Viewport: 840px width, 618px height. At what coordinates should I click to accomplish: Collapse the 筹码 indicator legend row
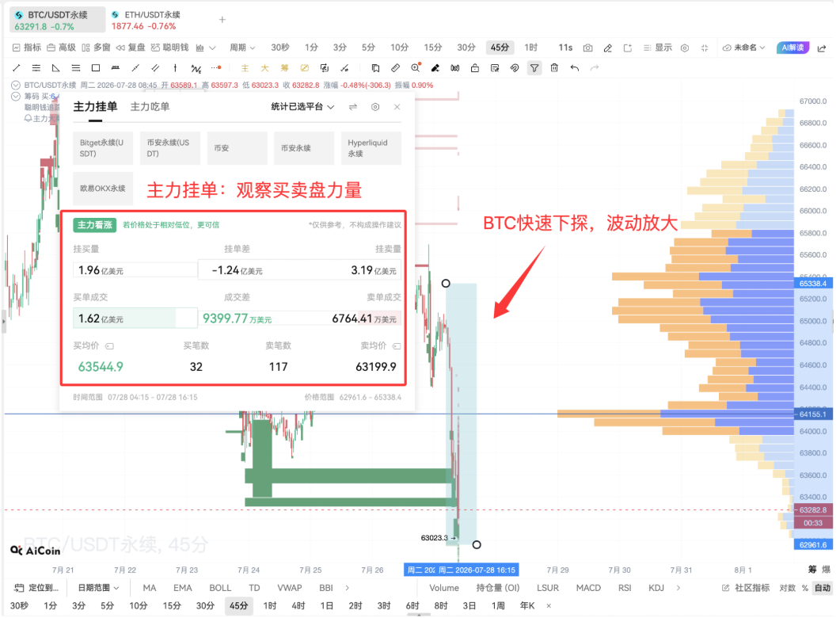pyautogui.click(x=16, y=97)
